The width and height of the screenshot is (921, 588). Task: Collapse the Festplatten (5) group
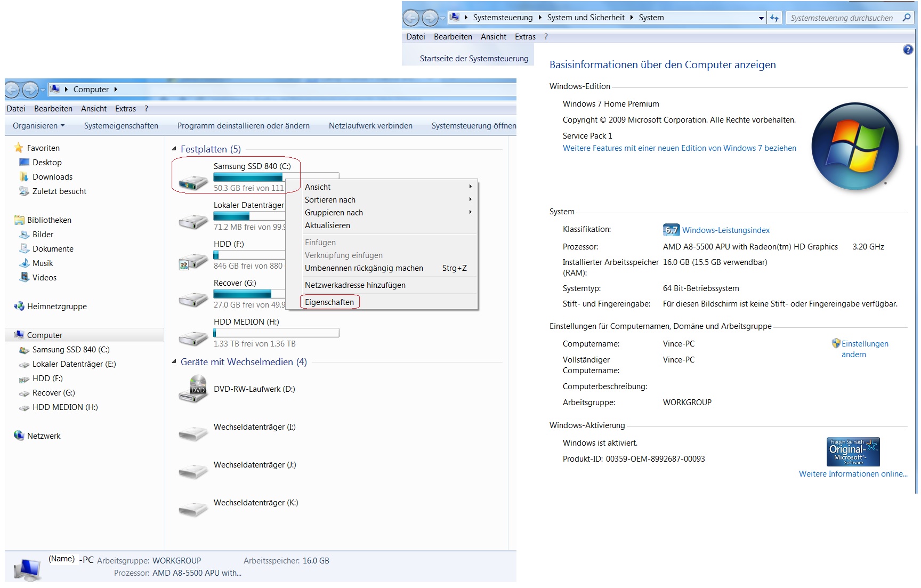[174, 149]
